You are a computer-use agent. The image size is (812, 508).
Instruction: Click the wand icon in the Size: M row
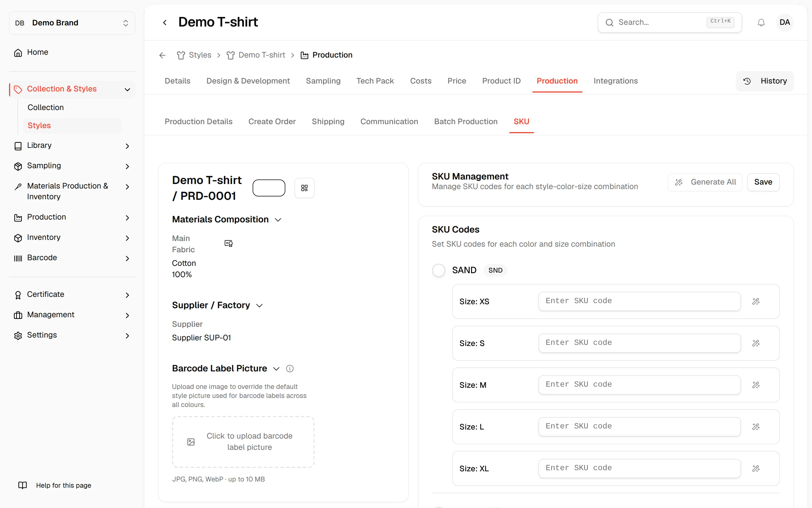tap(756, 385)
